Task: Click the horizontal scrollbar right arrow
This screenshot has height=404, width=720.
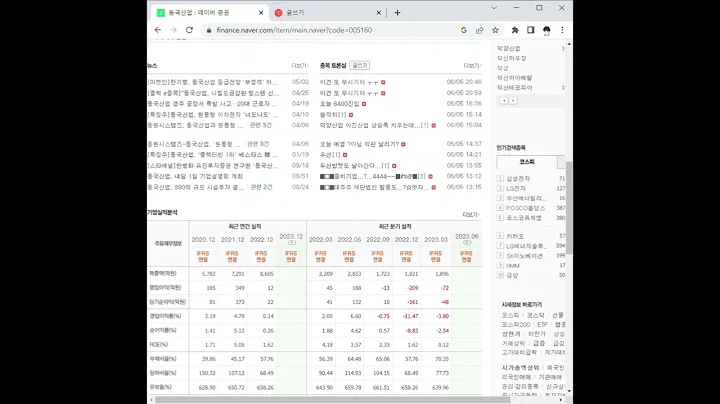Action: tap(561, 400)
